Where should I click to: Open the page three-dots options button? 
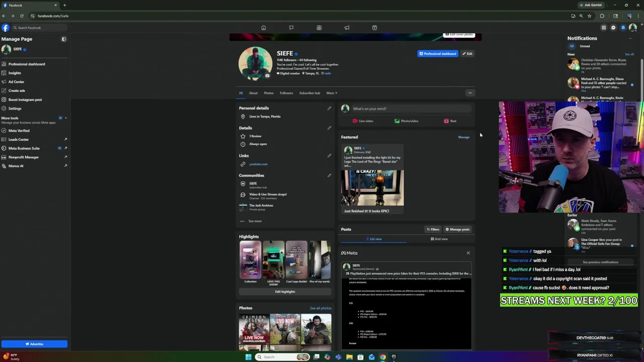point(470,93)
